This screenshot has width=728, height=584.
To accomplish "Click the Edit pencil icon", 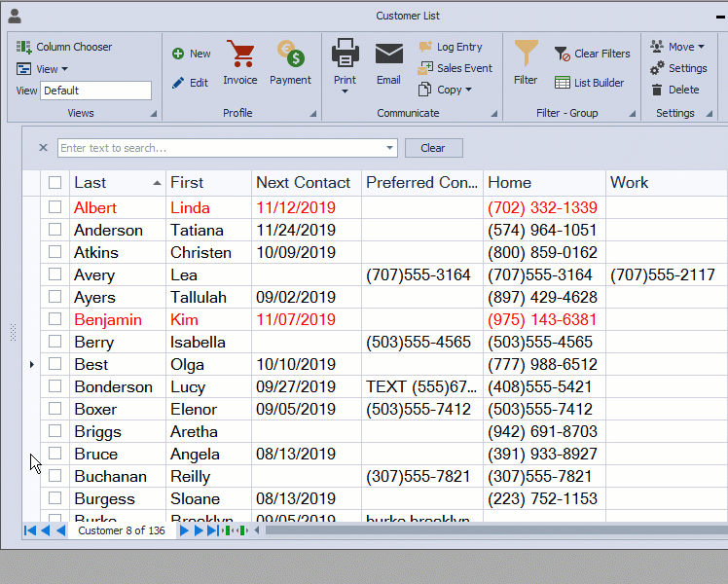I will (178, 83).
